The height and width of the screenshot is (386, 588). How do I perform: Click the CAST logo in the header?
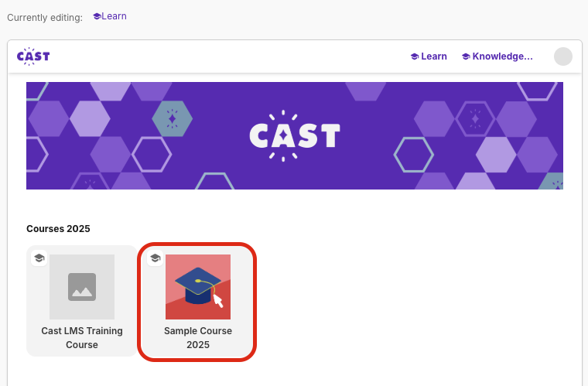(33, 56)
